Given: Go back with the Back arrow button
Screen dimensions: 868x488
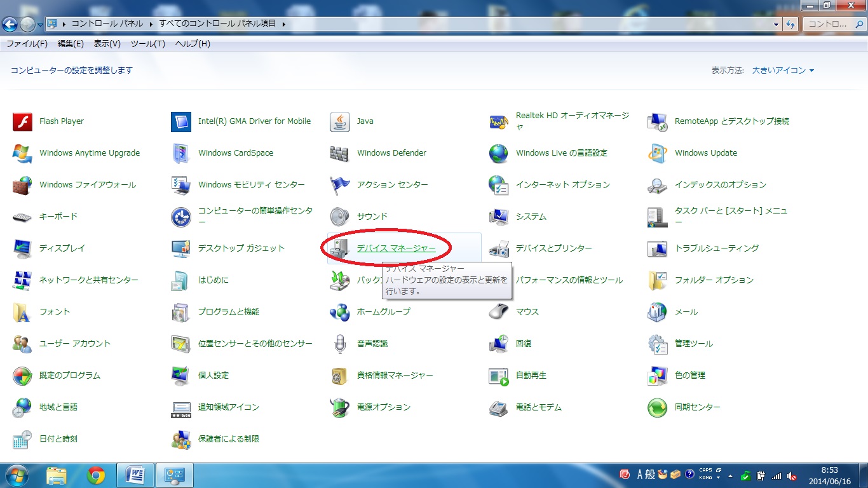Looking at the screenshot, I should (10, 24).
